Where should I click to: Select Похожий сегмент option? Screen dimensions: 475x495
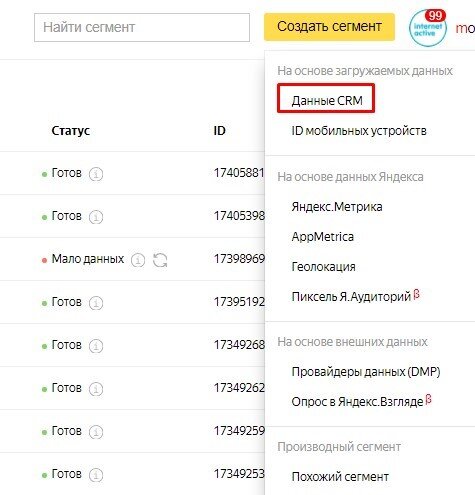(340, 477)
